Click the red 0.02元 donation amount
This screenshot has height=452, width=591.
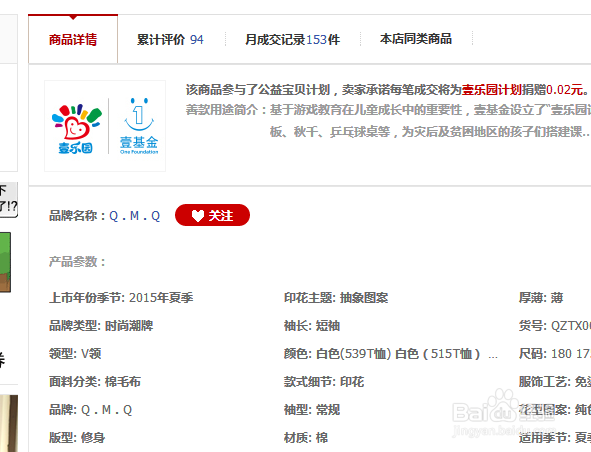point(565,90)
